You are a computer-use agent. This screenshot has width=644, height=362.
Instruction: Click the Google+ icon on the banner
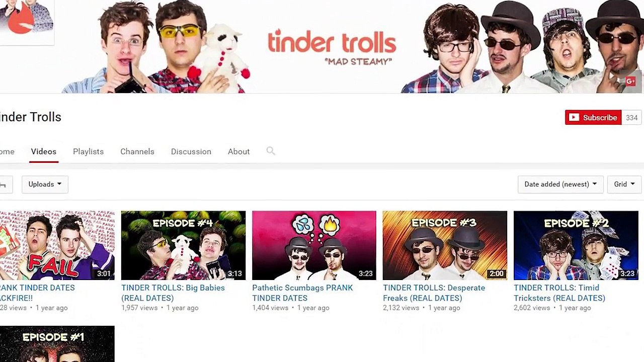tap(630, 81)
